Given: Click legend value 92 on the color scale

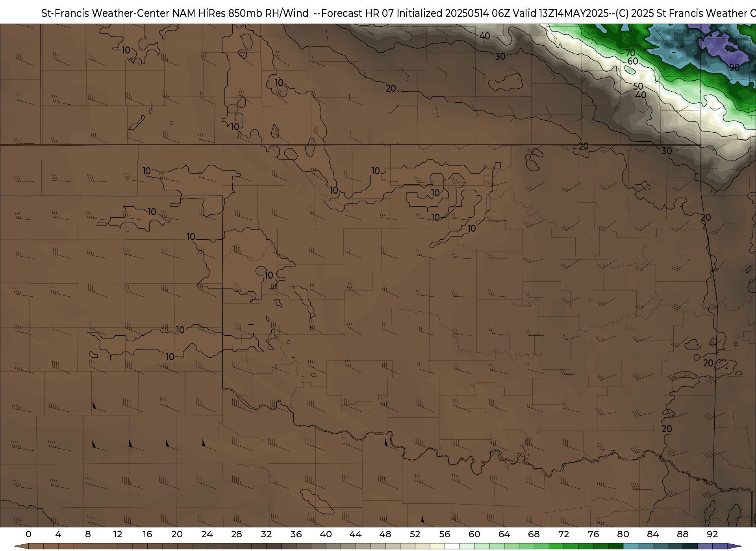Looking at the screenshot, I should [x=712, y=534].
